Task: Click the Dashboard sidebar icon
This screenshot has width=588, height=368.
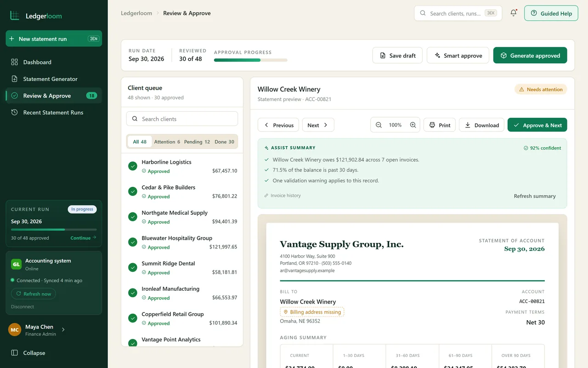Action: pyautogui.click(x=15, y=62)
